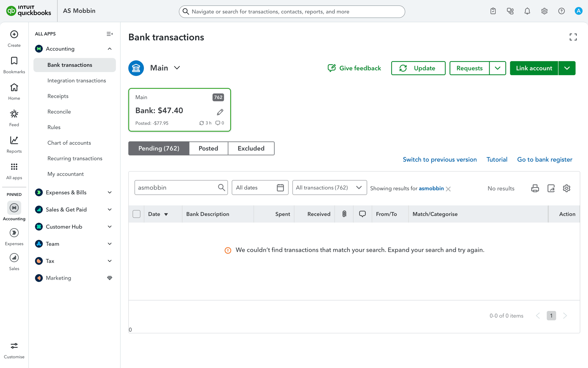Expand Expenses & Bills section

click(110, 192)
